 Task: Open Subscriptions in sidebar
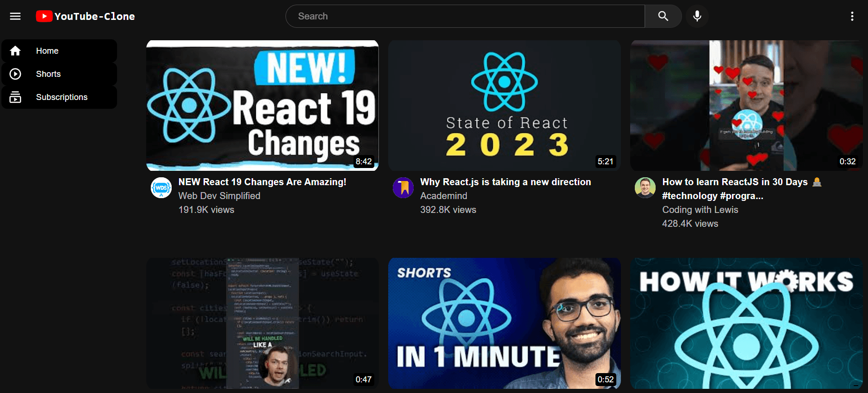point(59,97)
